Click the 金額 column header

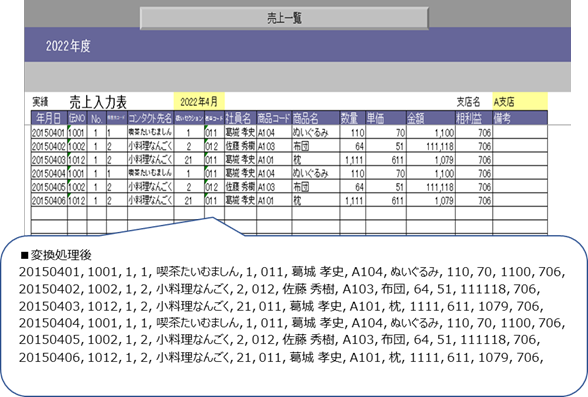pyautogui.click(x=430, y=118)
